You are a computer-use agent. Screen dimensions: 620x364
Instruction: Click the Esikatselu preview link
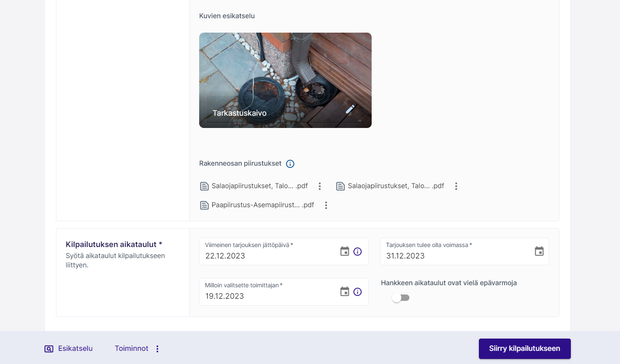coord(69,349)
